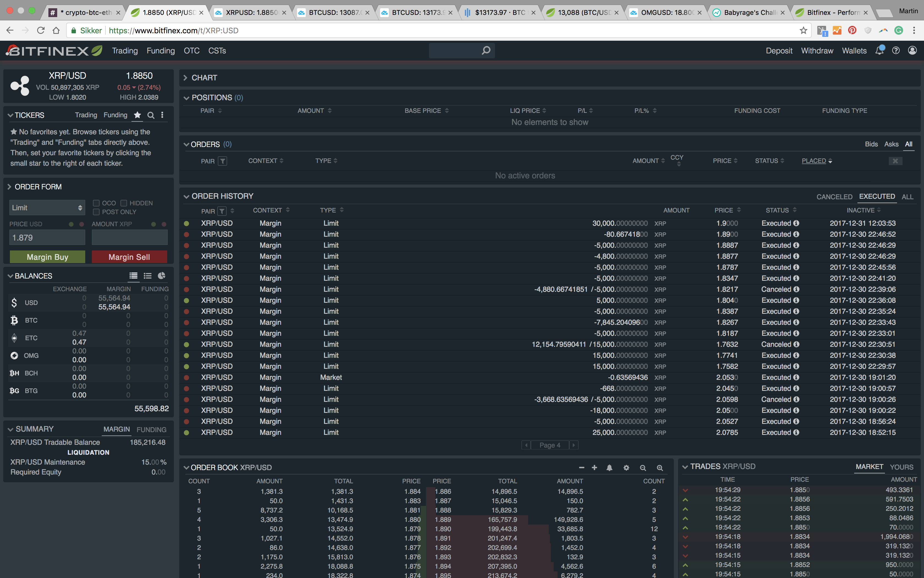Click Margin Buy button
The image size is (924, 578).
(47, 257)
